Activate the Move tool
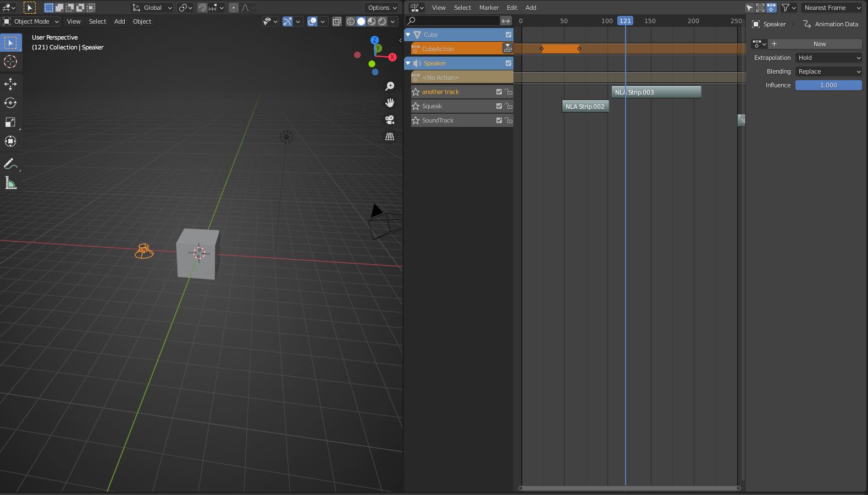 pos(10,84)
